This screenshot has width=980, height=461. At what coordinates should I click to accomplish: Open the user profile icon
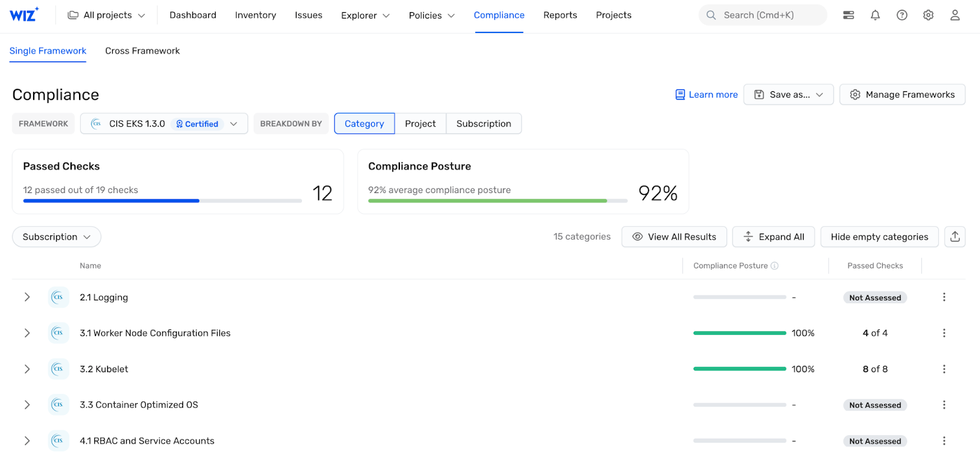pos(955,15)
